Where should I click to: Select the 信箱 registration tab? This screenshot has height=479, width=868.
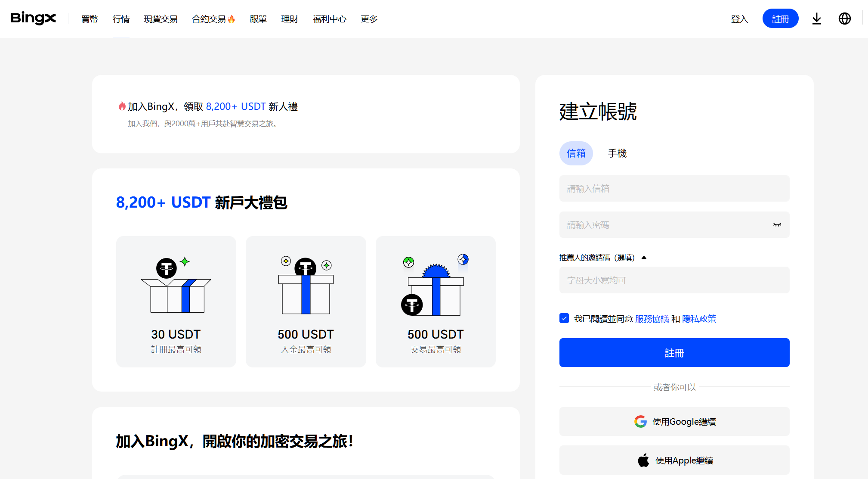tap(576, 153)
